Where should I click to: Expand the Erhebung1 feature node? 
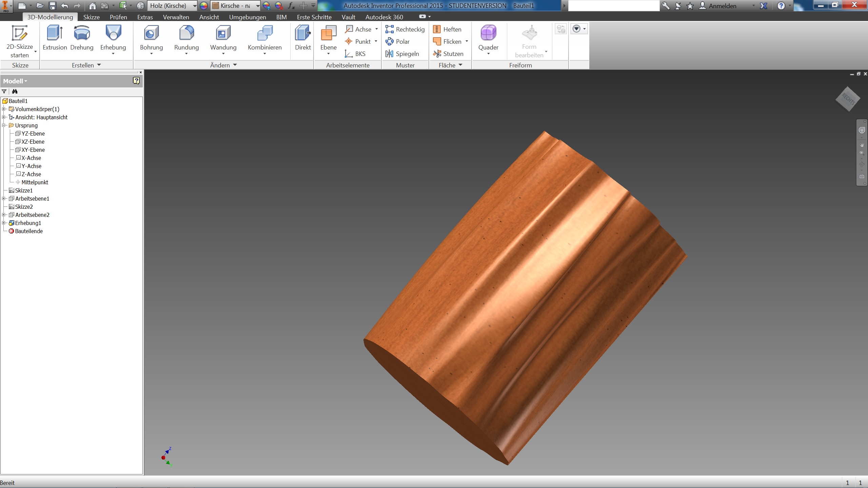(4, 223)
